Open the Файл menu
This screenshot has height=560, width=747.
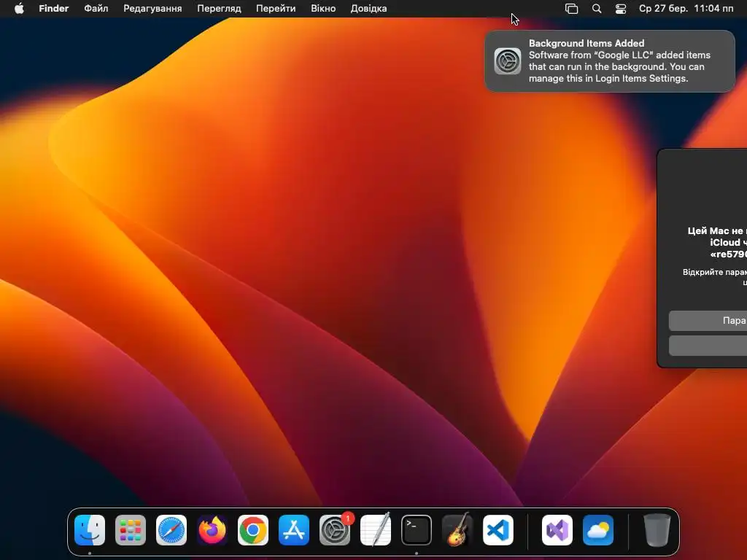pyautogui.click(x=96, y=9)
